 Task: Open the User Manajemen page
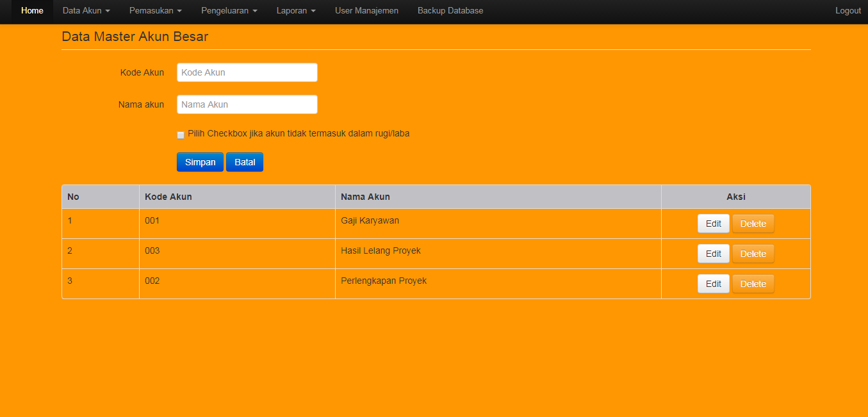coord(366,10)
